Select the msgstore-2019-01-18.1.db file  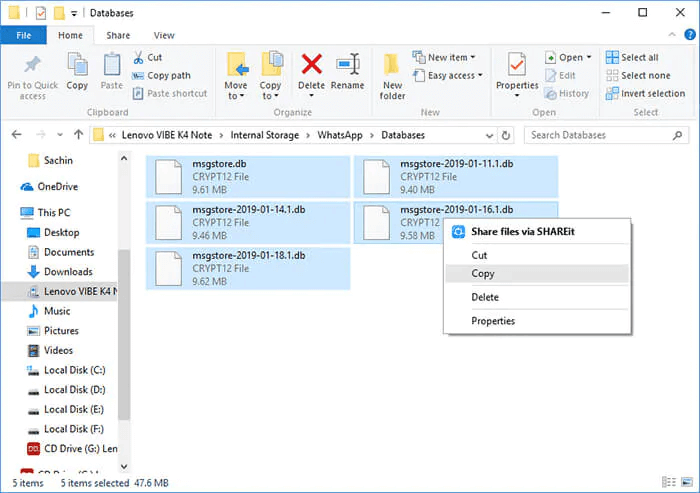click(x=248, y=268)
